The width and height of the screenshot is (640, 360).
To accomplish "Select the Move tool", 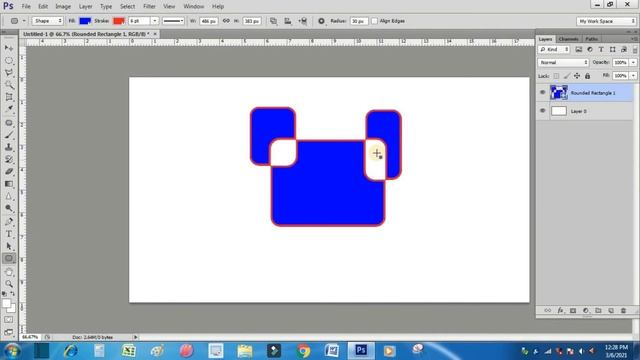I will pyautogui.click(x=9, y=48).
